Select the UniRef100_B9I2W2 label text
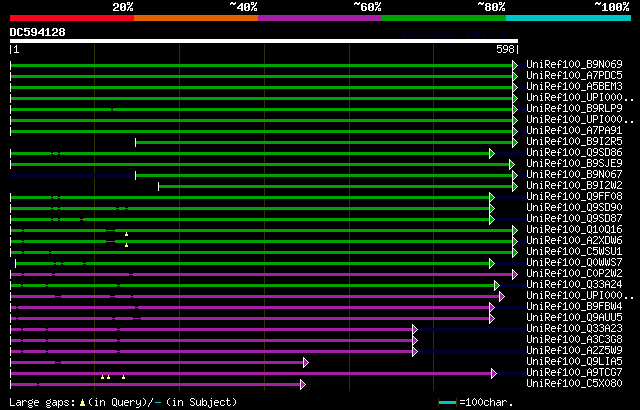 574,186
